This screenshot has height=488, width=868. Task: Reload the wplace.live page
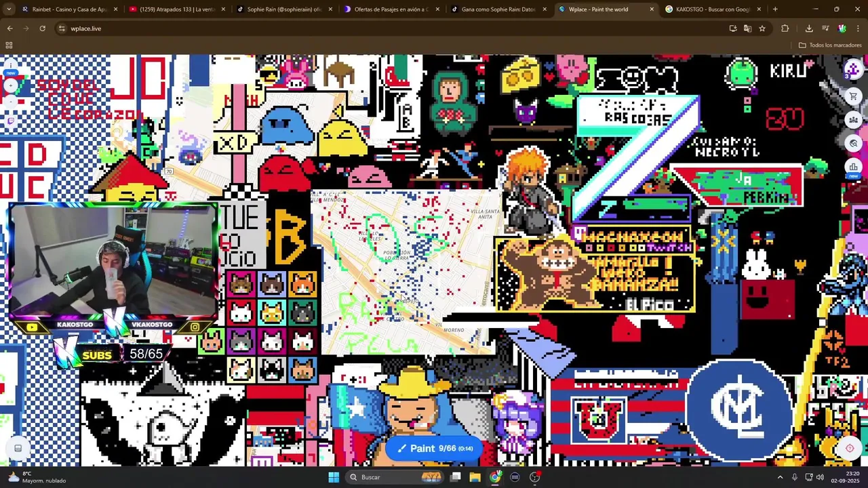(x=42, y=28)
